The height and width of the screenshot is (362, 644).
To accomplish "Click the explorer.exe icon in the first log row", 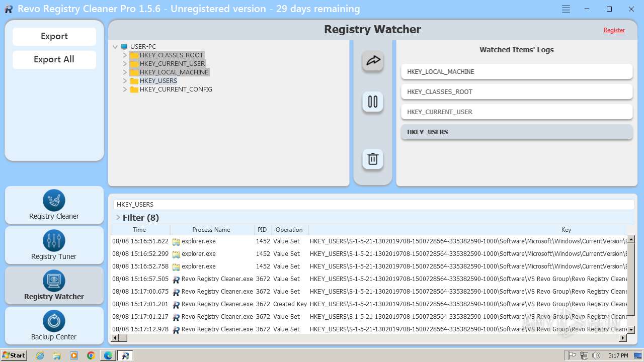I will [x=176, y=242].
